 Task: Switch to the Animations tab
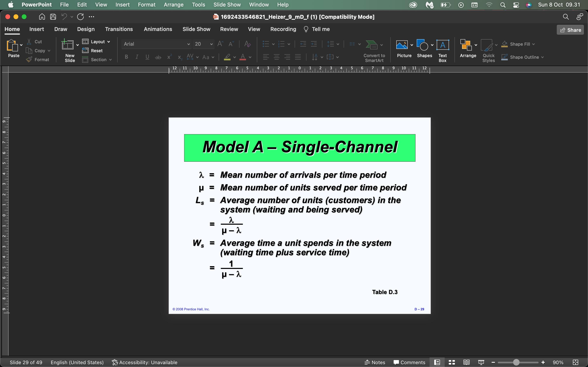click(x=158, y=29)
